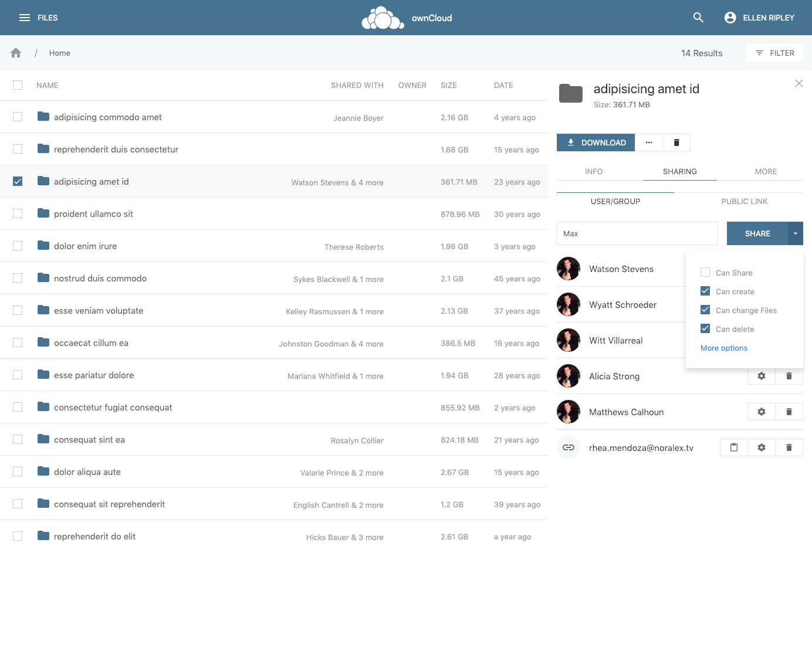Sort by the SIZE column header

click(x=449, y=85)
